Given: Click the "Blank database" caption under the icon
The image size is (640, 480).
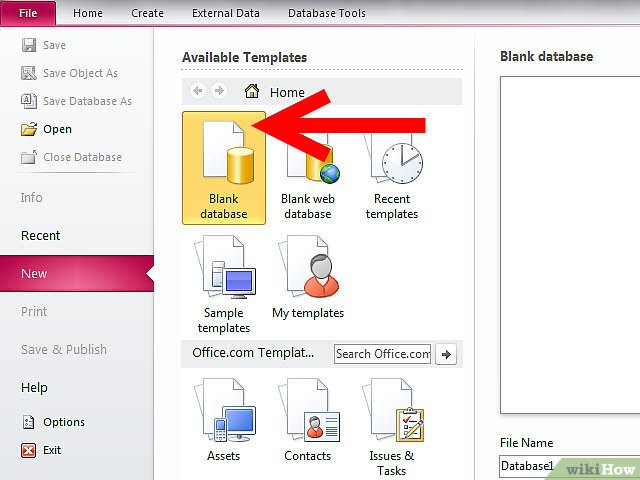Looking at the screenshot, I should pyautogui.click(x=224, y=206).
